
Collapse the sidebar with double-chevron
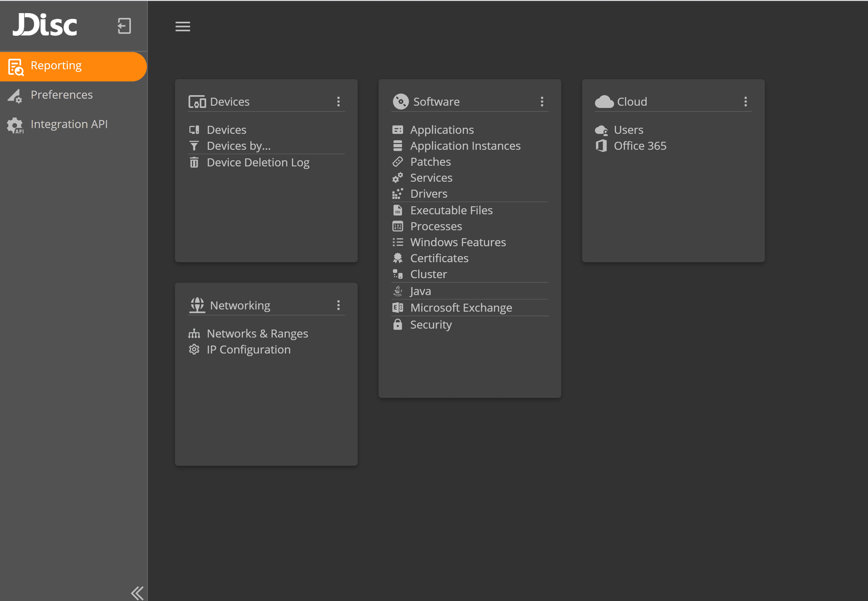[x=137, y=592]
